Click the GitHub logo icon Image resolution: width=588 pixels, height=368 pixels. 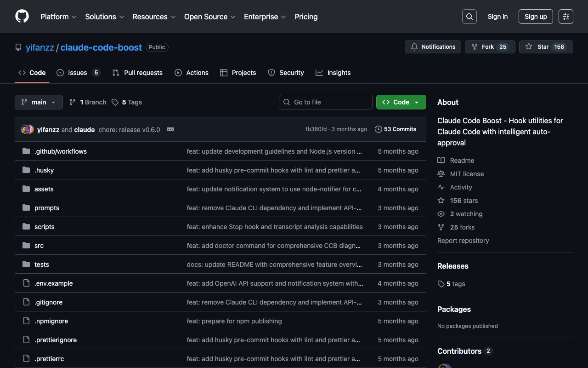tap(22, 17)
